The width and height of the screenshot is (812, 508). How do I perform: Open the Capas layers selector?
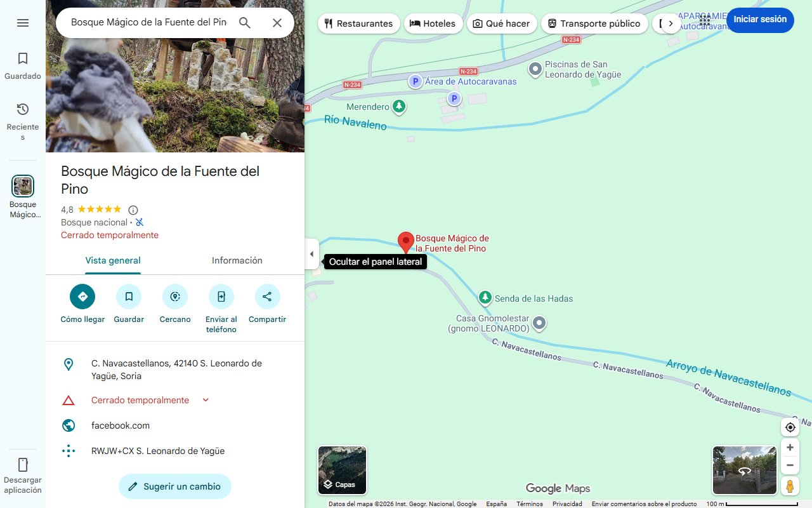click(342, 470)
